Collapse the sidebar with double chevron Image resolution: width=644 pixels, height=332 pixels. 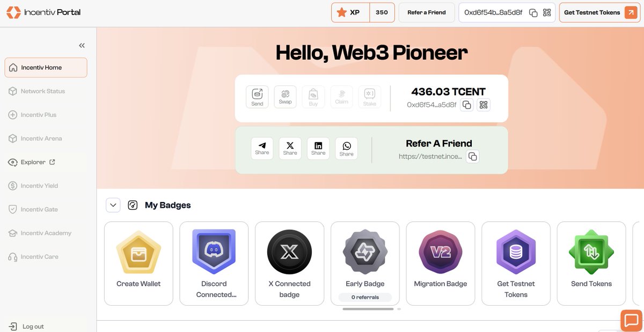point(82,46)
